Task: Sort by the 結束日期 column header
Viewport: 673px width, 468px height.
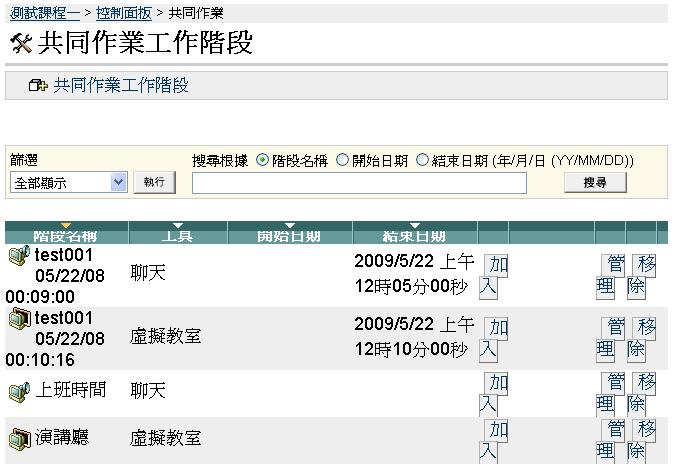Action: coord(415,235)
